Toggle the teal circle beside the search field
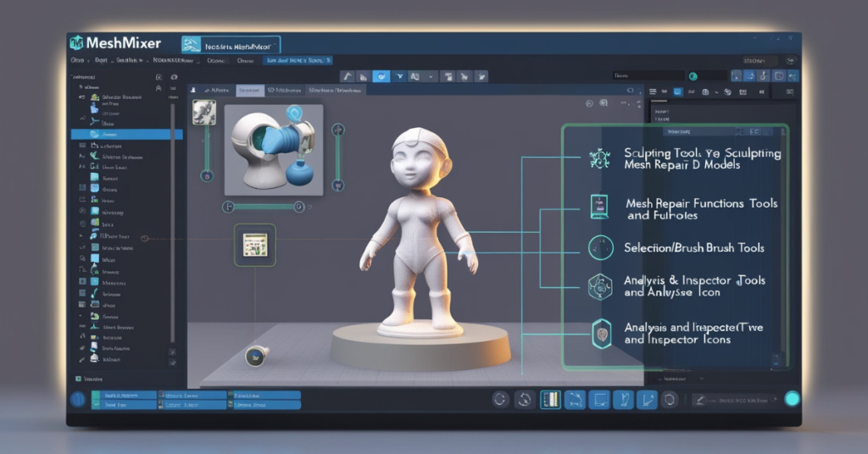This screenshot has width=868, height=454. pos(693,76)
